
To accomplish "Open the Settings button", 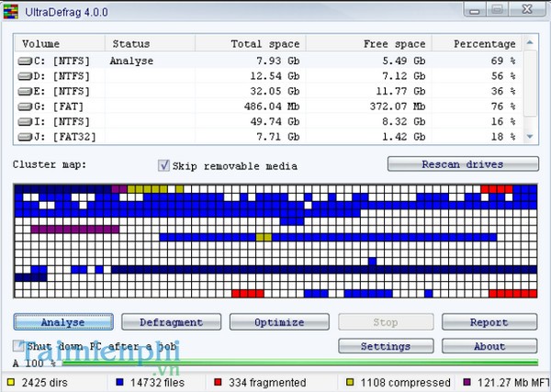I will 386,346.
